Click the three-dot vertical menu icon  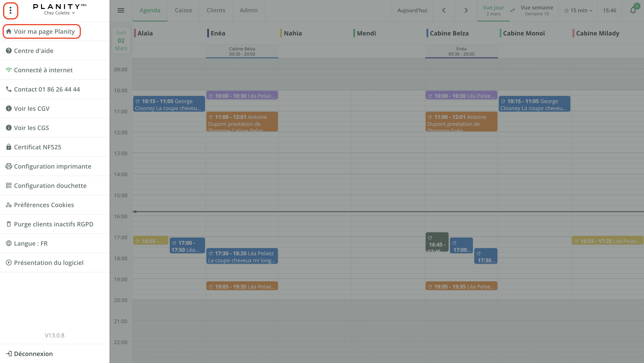(x=11, y=11)
